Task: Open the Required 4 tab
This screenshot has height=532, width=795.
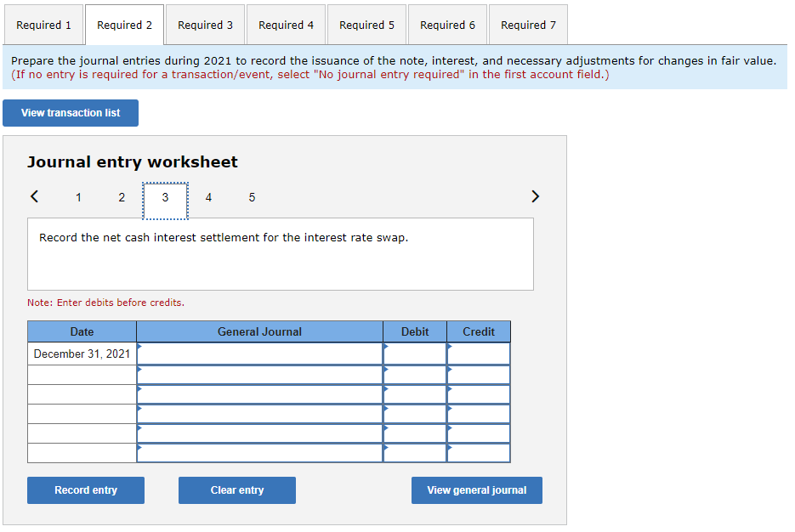Action: (286, 25)
